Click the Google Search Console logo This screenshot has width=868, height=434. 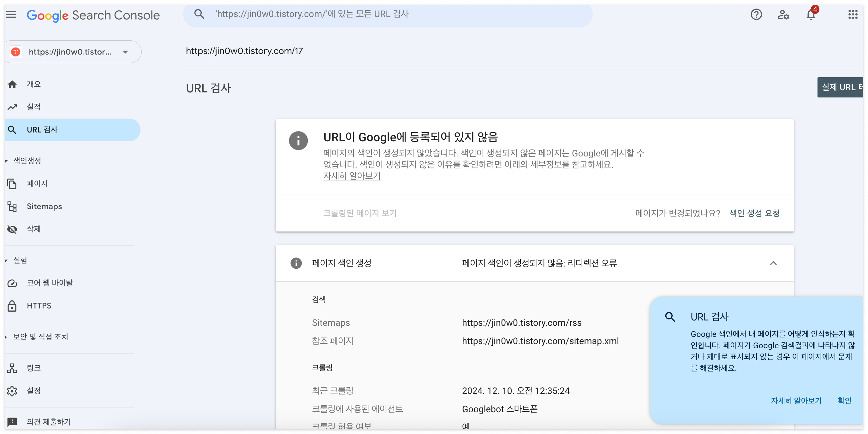[93, 15]
